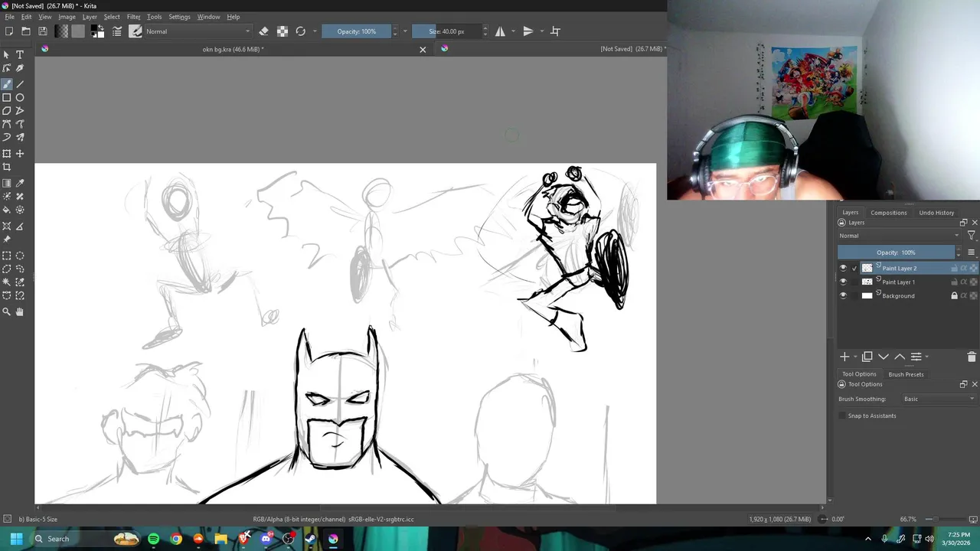Click foreground/background color swatch
The width and height of the screenshot is (980, 551).
coord(97,31)
